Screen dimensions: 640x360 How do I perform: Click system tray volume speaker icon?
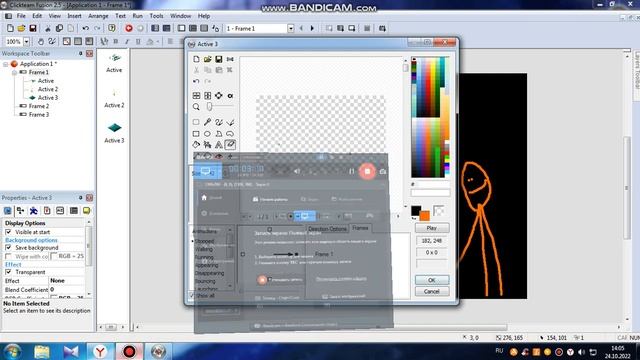tap(581, 352)
